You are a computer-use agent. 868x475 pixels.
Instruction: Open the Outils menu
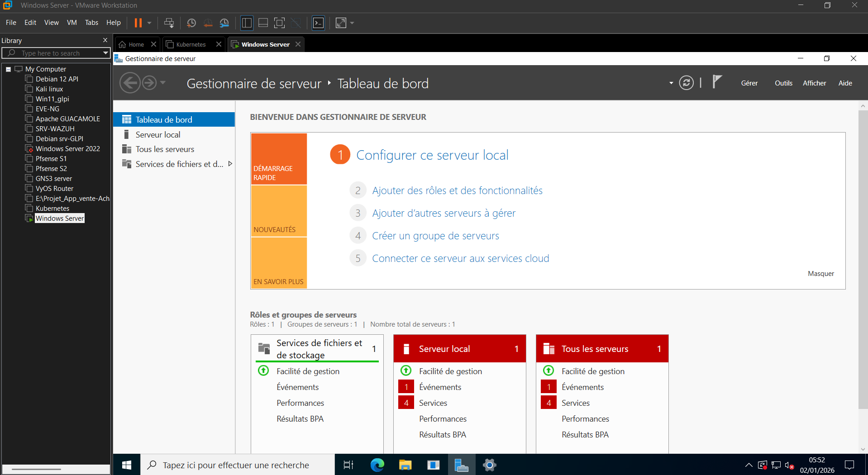(x=783, y=83)
